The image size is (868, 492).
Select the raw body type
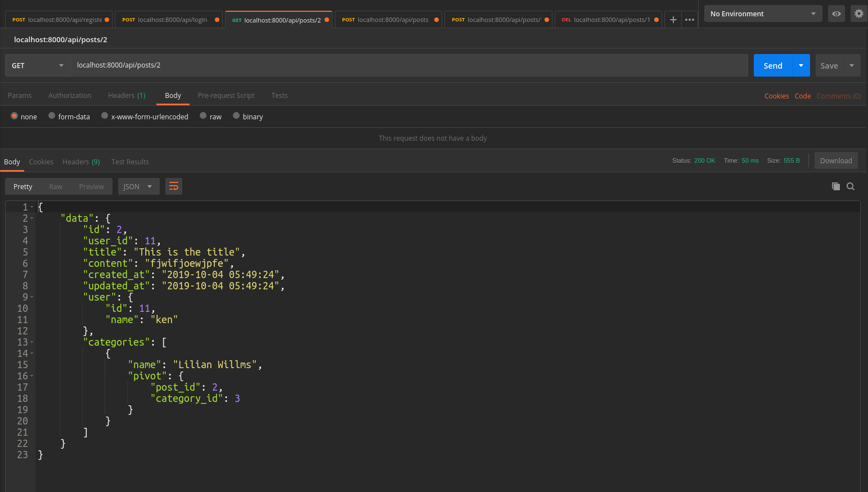(203, 116)
